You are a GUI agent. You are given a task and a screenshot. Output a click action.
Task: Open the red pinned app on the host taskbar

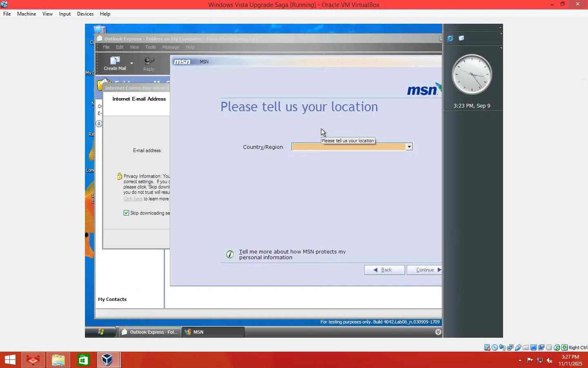[33, 360]
